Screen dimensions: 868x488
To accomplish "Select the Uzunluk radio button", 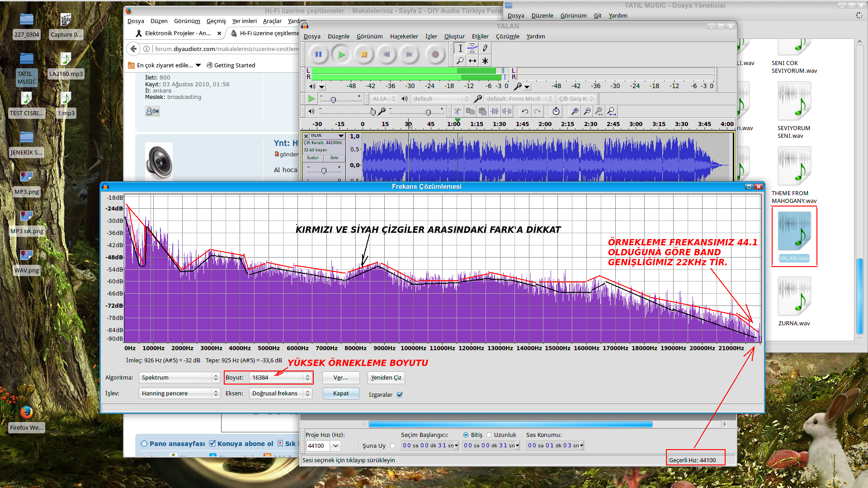I will [489, 435].
